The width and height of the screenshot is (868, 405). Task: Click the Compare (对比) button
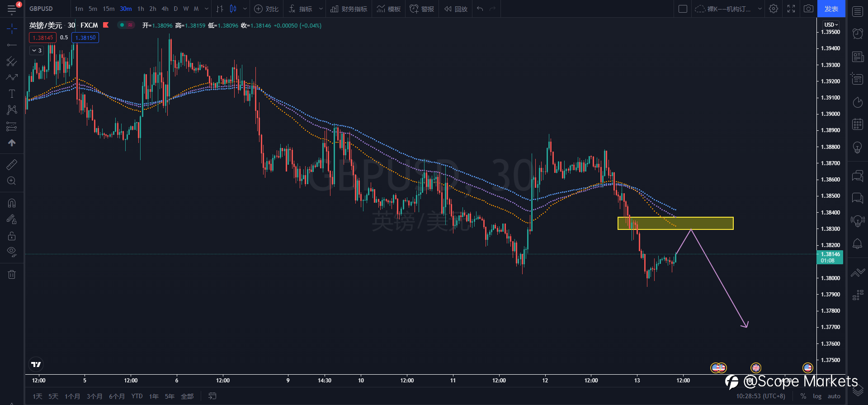point(266,9)
